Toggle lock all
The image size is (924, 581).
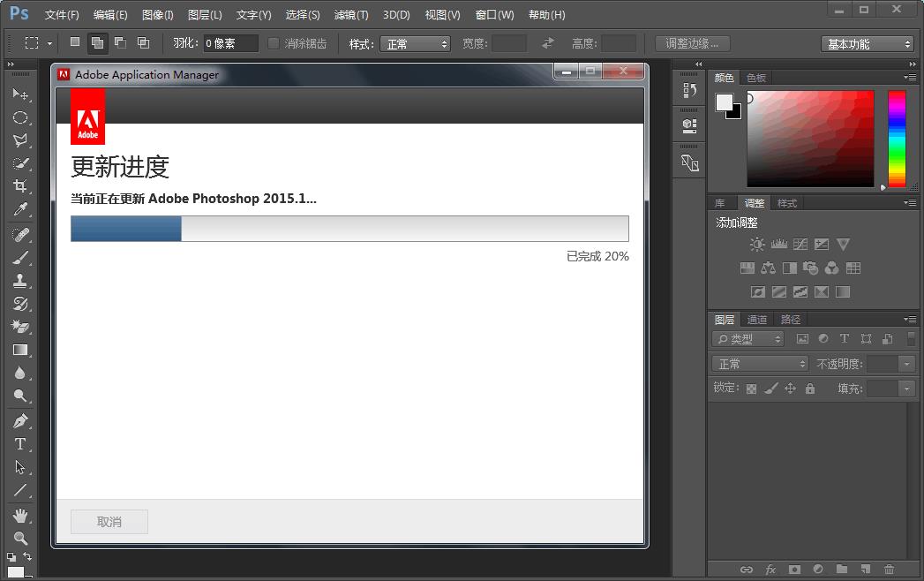pos(810,389)
